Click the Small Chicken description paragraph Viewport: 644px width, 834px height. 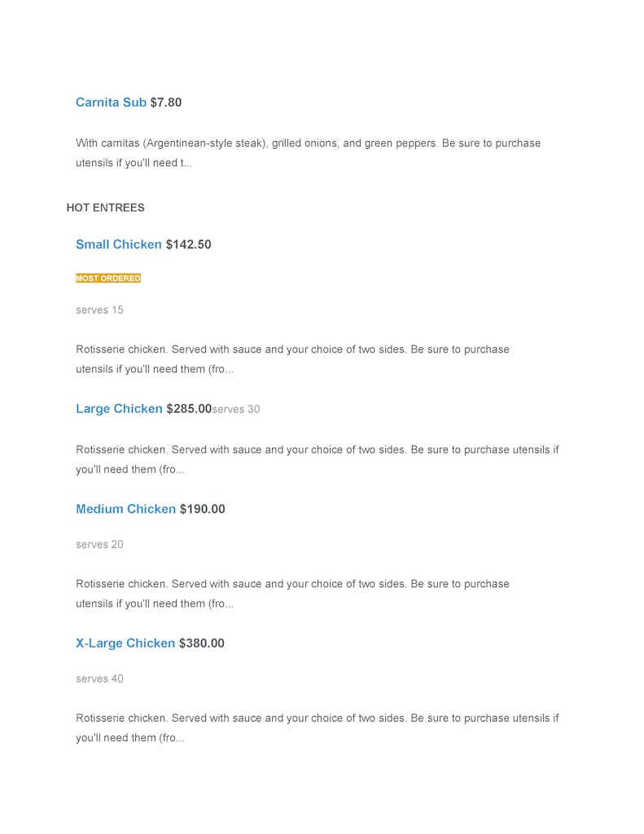point(292,359)
